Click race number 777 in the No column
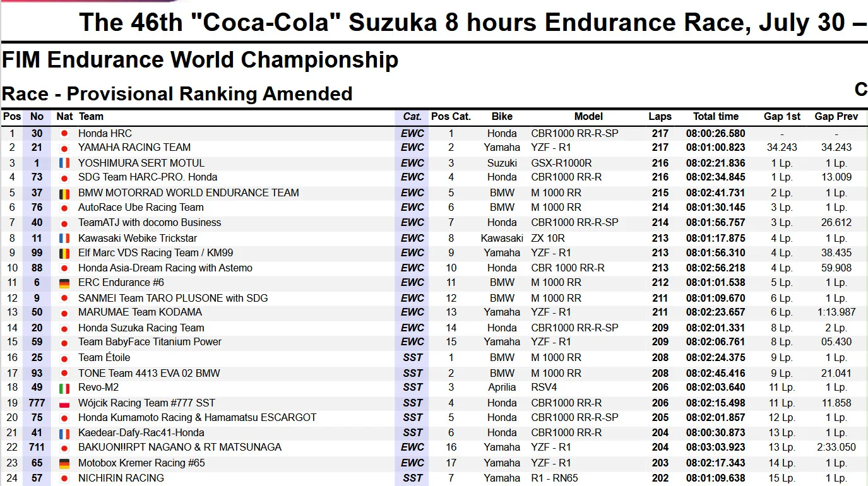The width and height of the screenshot is (868, 486). tap(37, 403)
